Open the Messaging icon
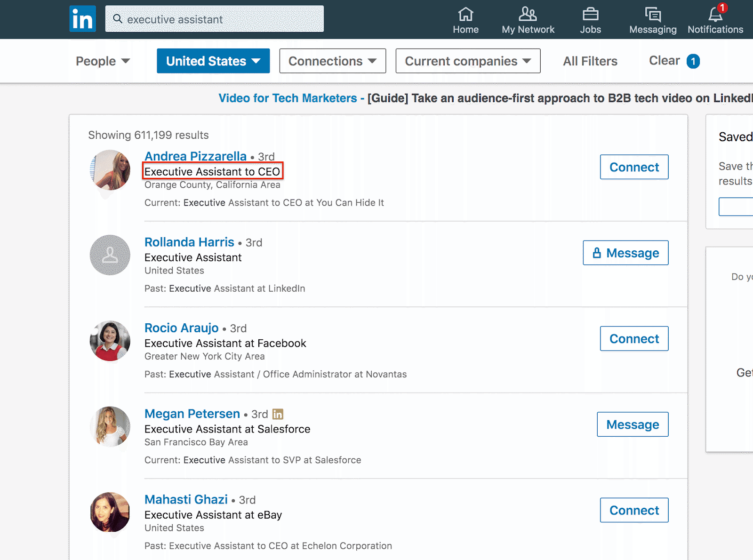This screenshot has height=560, width=753. tap(653, 14)
